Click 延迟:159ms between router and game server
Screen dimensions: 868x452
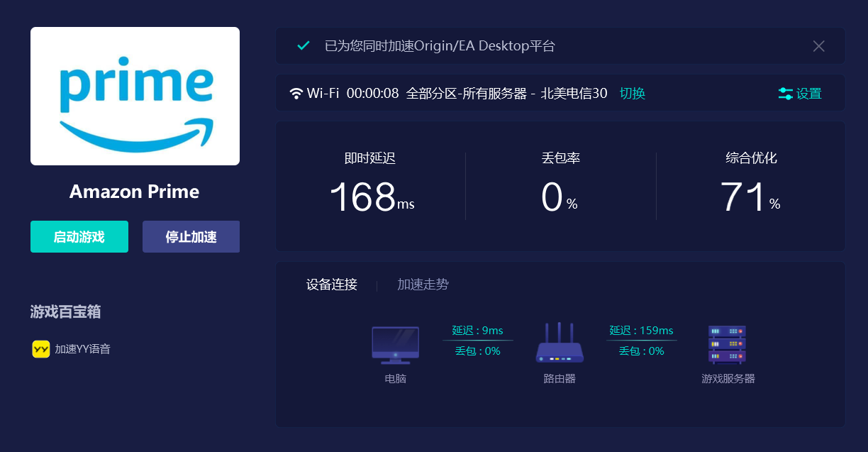641,331
